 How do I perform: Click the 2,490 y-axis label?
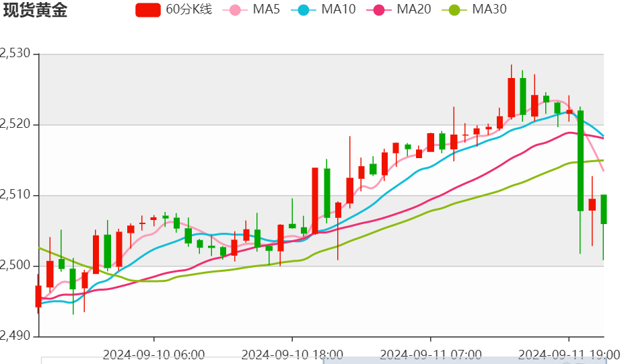click(x=15, y=336)
